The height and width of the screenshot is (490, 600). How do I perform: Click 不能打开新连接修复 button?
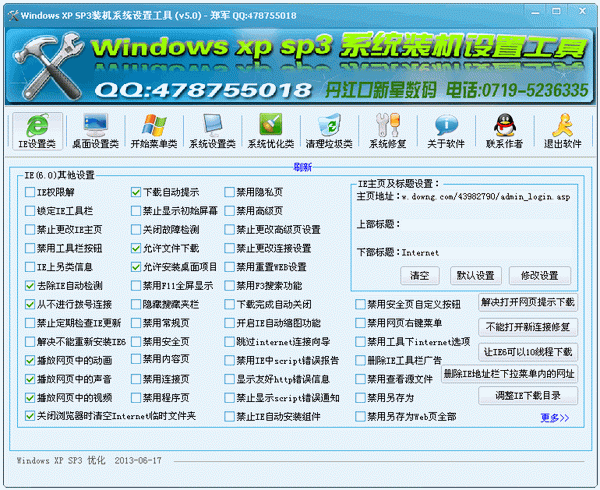coord(528,327)
